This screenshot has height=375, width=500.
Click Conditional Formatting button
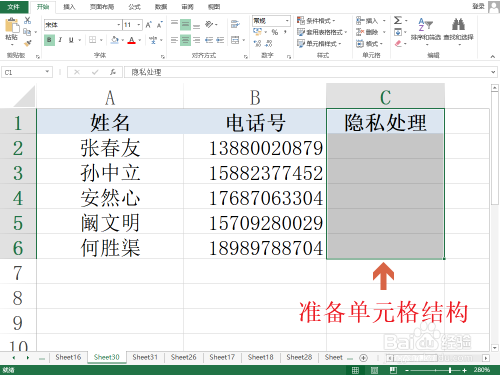coord(316,21)
